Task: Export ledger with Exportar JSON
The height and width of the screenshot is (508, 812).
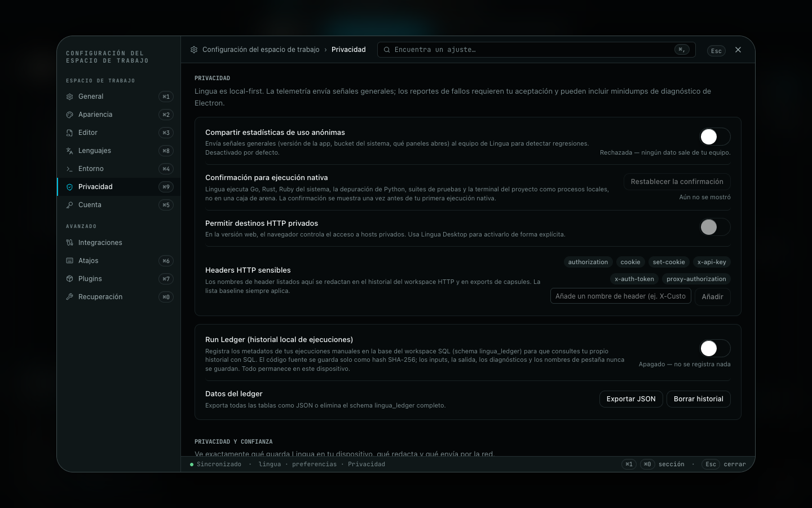Action: [x=631, y=399]
